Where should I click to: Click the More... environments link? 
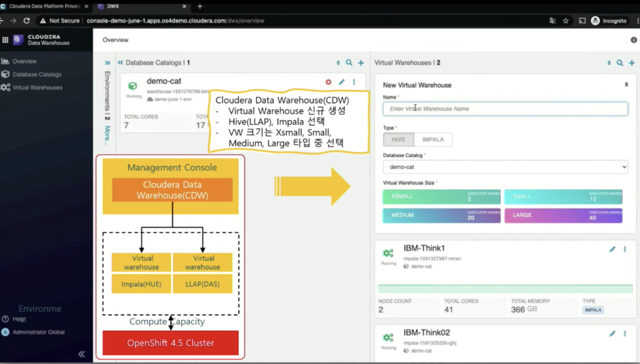tap(107, 136)
